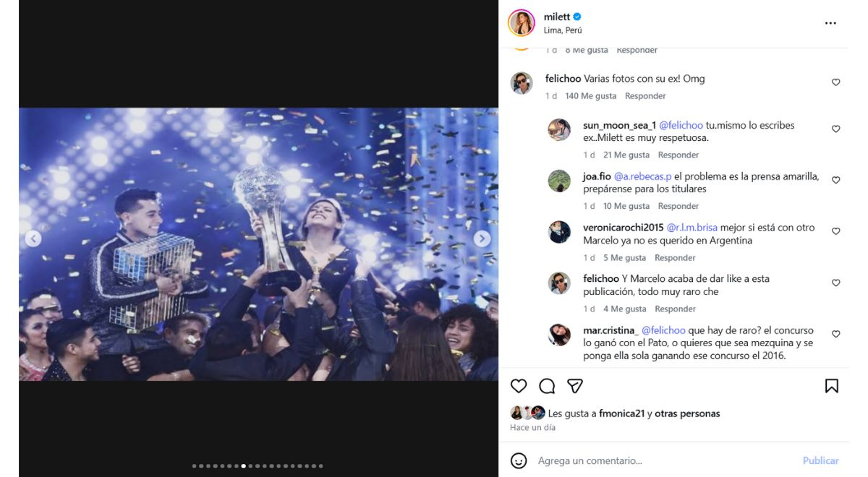Go to previous carousel photo
Viewport: 868px width, 477px height.
(33, 239)
